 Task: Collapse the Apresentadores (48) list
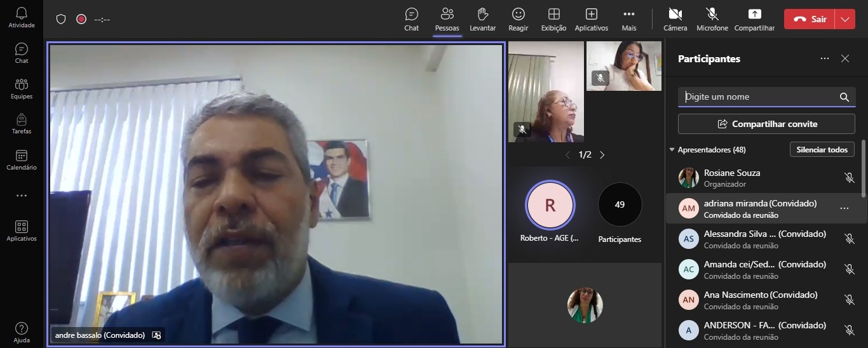pos(672,150)
